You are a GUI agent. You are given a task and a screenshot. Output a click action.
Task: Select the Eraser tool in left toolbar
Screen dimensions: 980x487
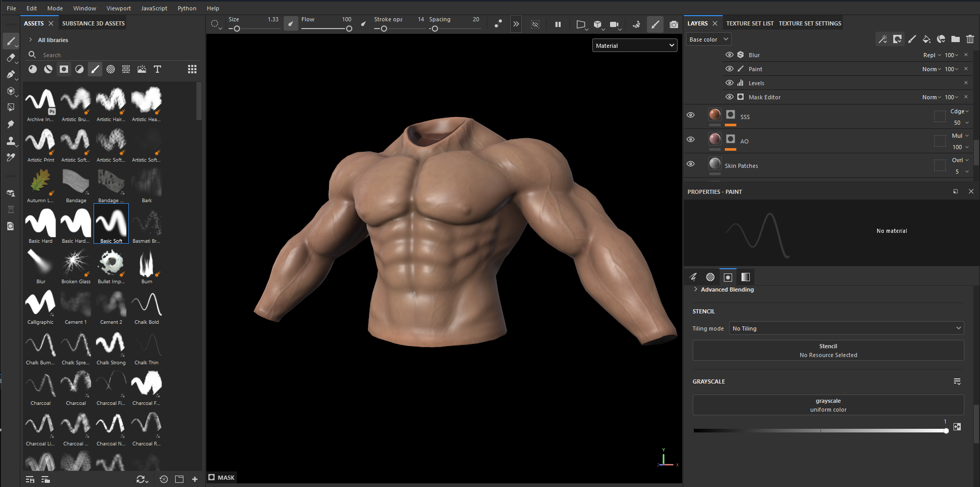click(x=10, y=58)
